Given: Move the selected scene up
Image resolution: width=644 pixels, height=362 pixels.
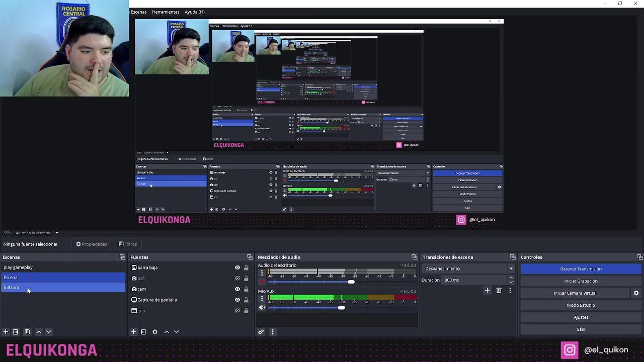Looking at the screenshot, I should pos(39,332).
